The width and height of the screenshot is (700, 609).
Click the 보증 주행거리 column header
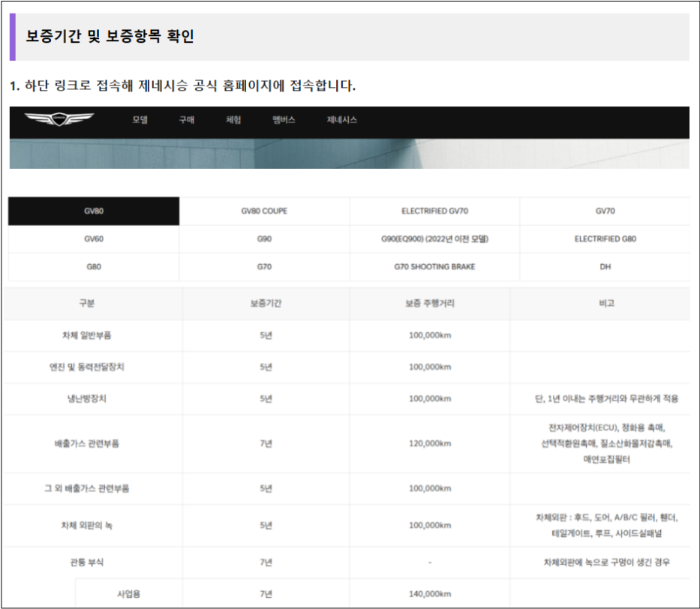(430, 304)
